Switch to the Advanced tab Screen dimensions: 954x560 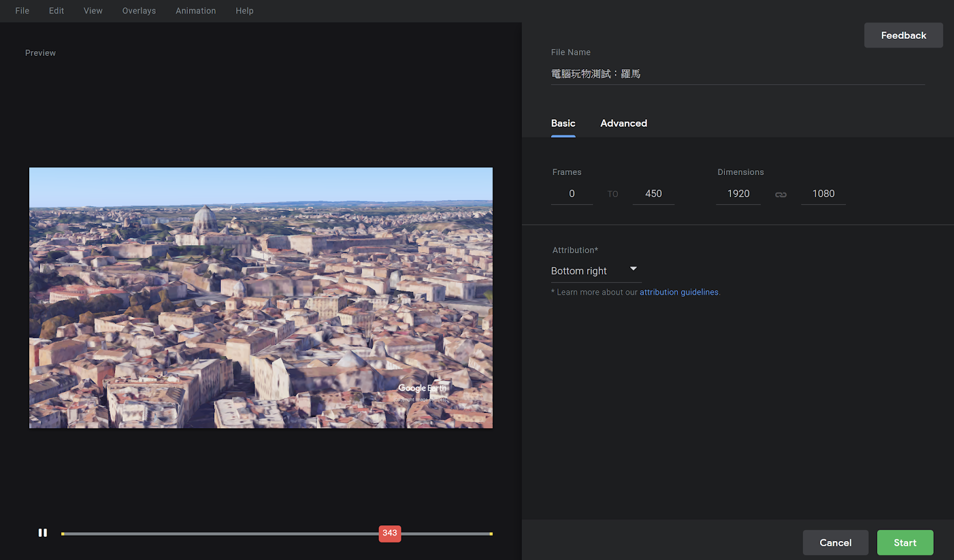(x=623, y=123)
